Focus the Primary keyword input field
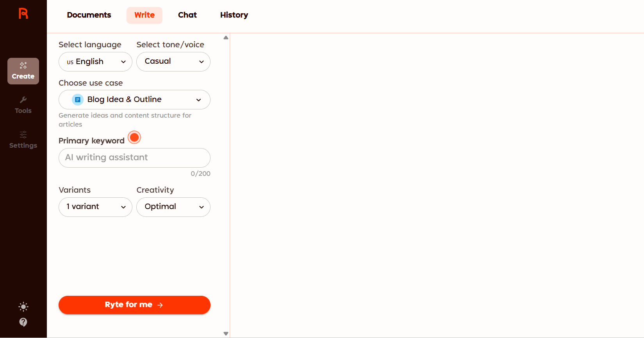 click(134, 158)
